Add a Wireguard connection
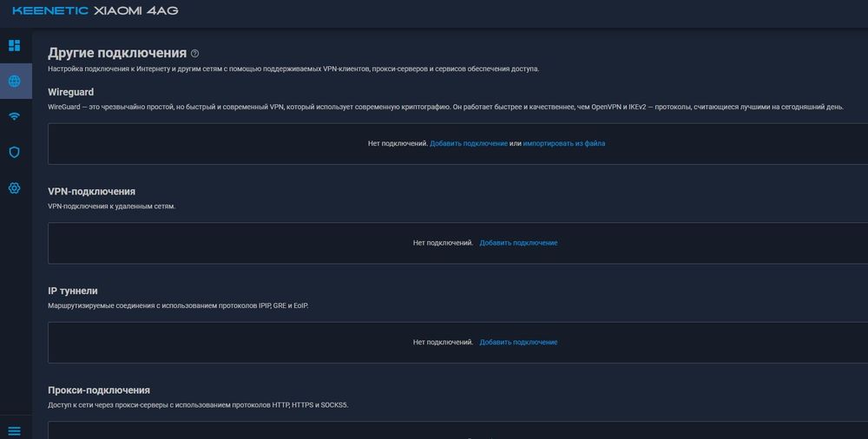This screenshot has height=439, width=868. pyautogui.click(x=469, y=143)
